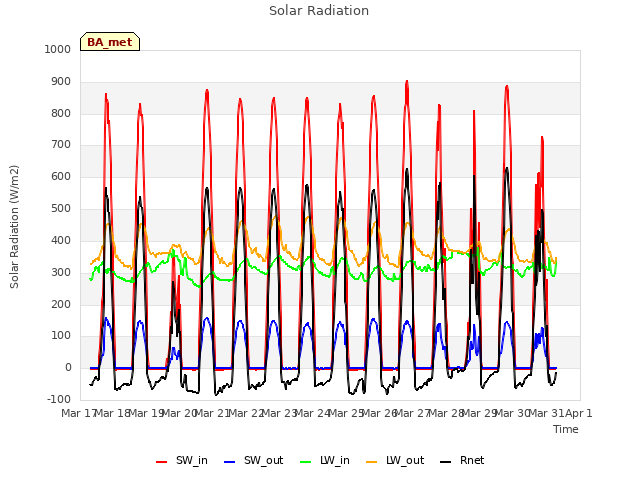Click the 500 y-axis tick label

click(61, 209)
